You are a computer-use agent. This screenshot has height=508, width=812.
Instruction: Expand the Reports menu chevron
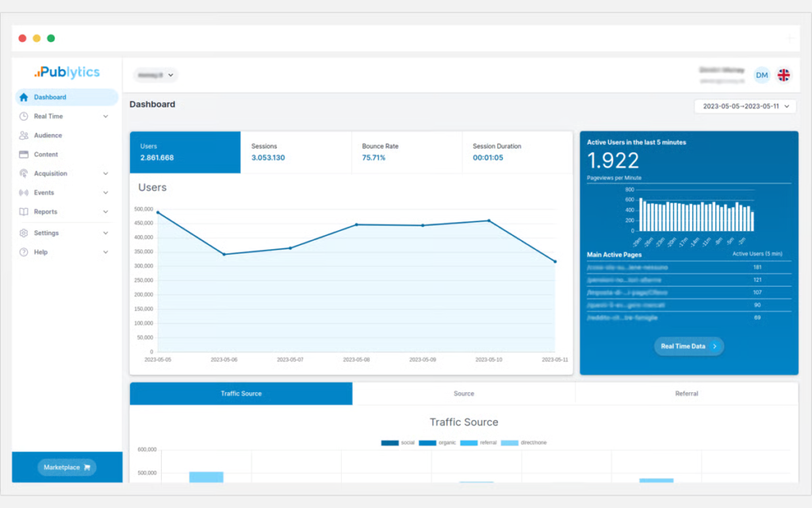pos(105,211)
